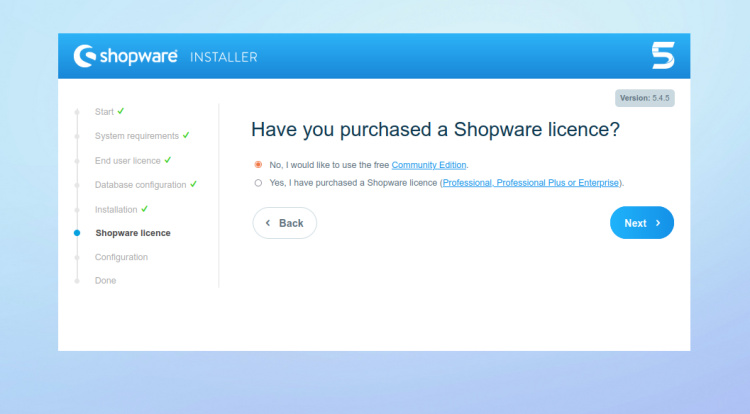Viewport: 750px width, 414px height.
Task: Click the Shopware logo in header
Action: 124,56
